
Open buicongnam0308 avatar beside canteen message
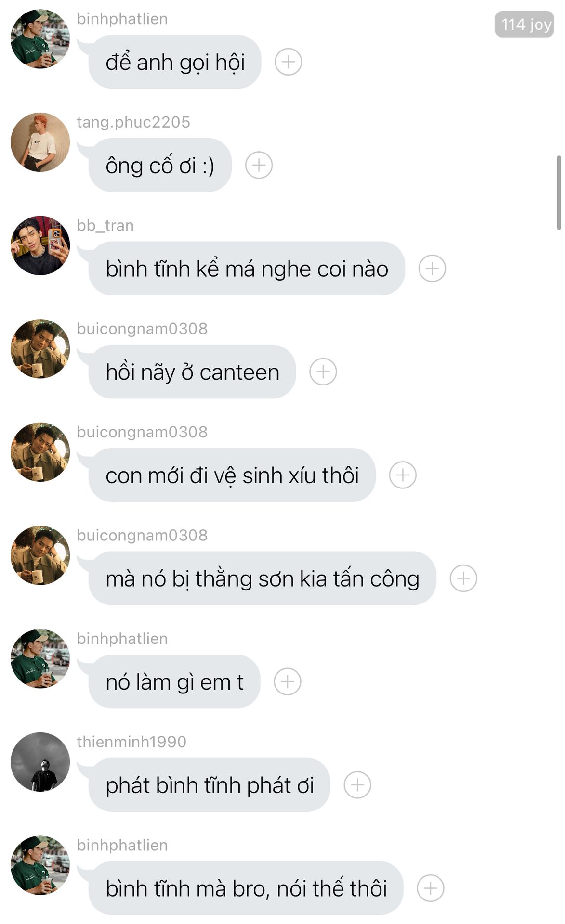click(x=40, y=348)
